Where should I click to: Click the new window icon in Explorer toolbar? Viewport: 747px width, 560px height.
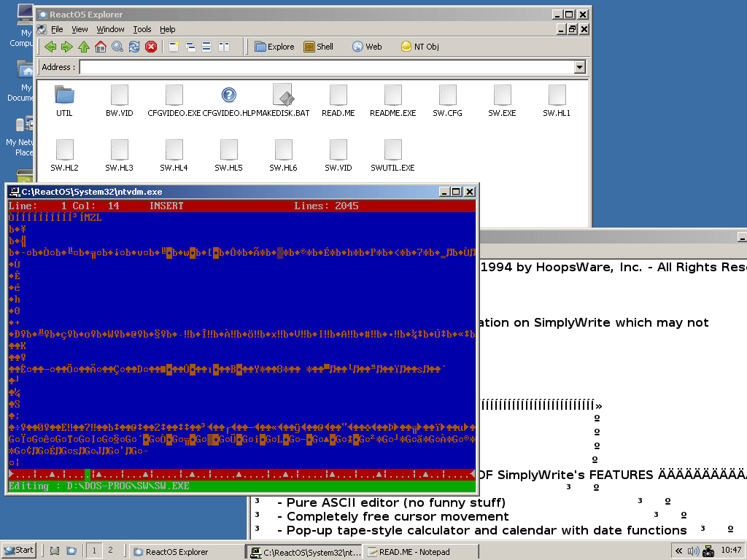pyautogui.click(x=174, y=47)
